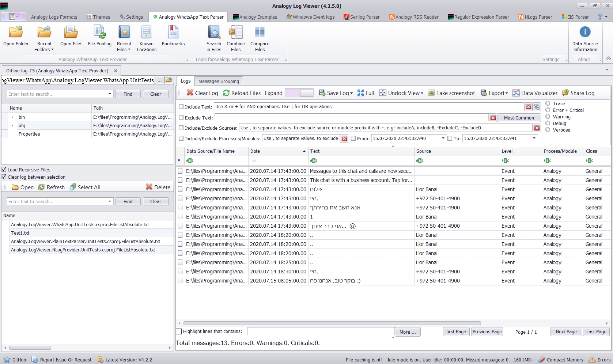
Task: Select the Trace level radio button
Action: (x=548, y=103)
